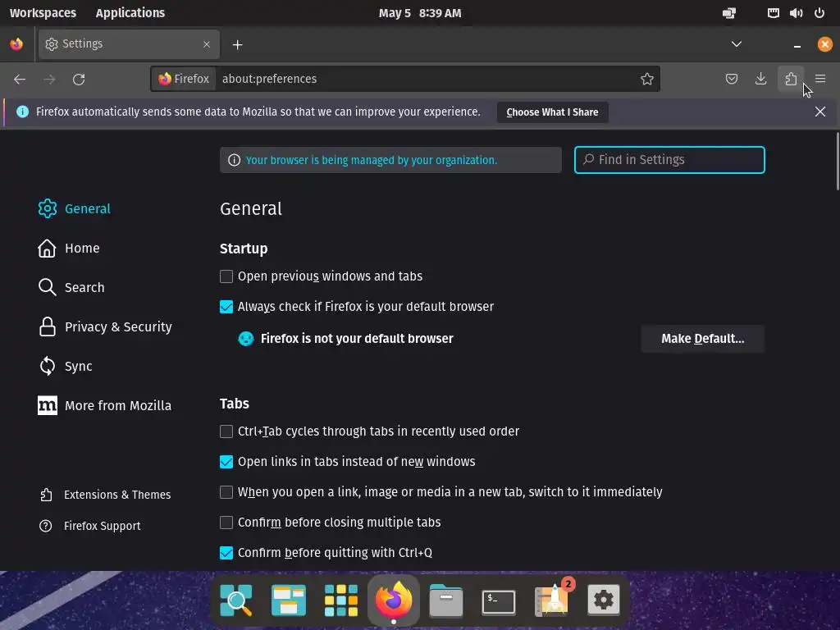Click the Make Default button
This screenshot has height=630, width=840.
pos(702,339)
